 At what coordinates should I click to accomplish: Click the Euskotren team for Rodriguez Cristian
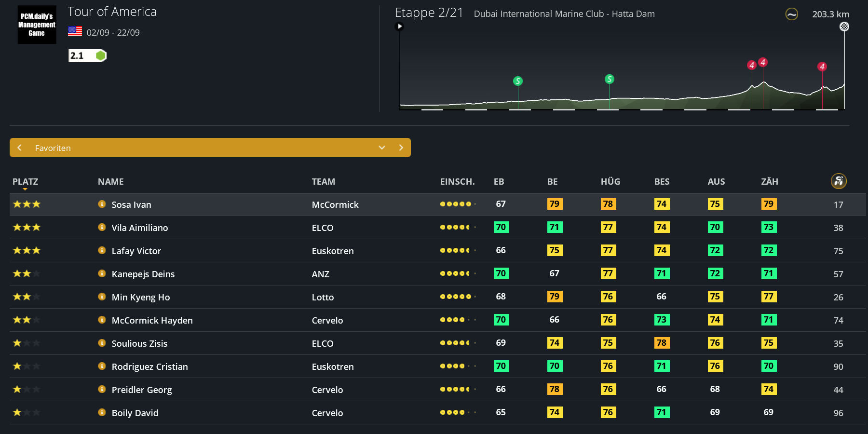click(x=333, y=366)
